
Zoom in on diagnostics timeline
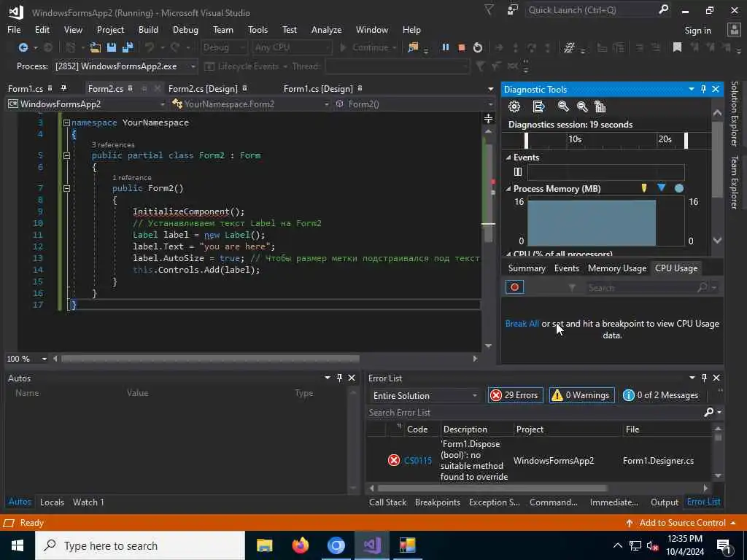click(x=563, y=106)
